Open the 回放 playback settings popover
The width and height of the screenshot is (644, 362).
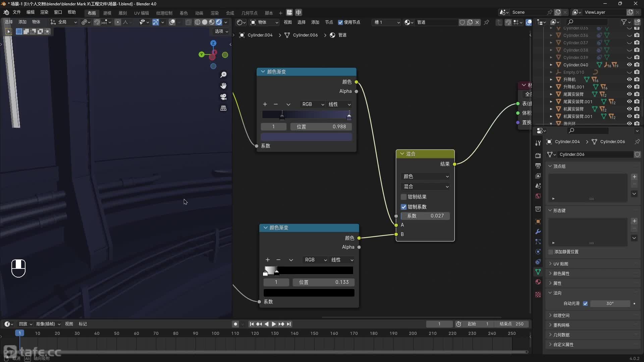pos(25,324)
